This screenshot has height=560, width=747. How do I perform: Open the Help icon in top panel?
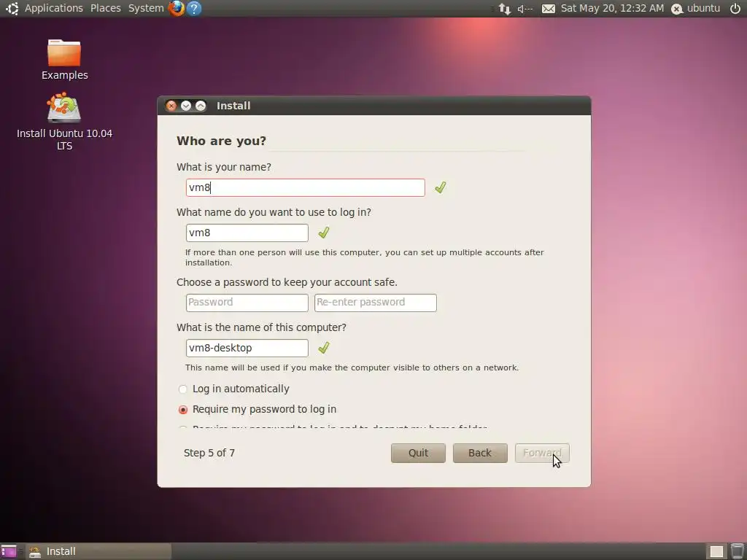pyautogui.click(x=194, y=8)
